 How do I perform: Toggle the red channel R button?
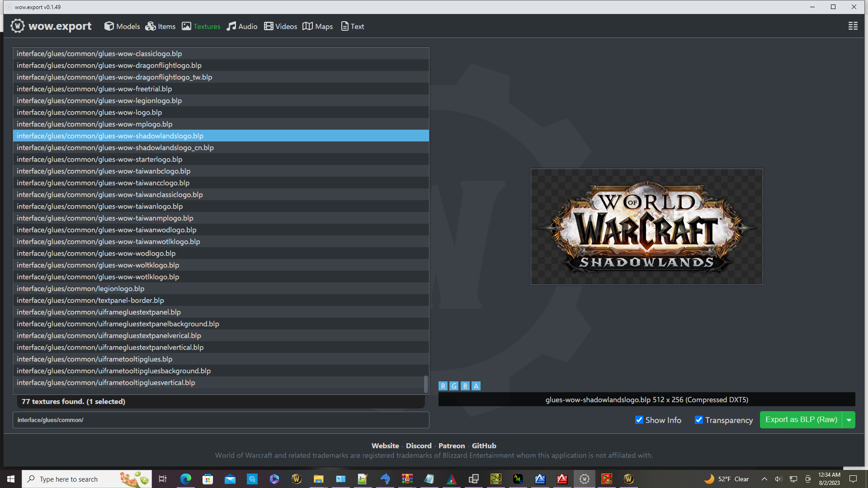pos(443,386)
